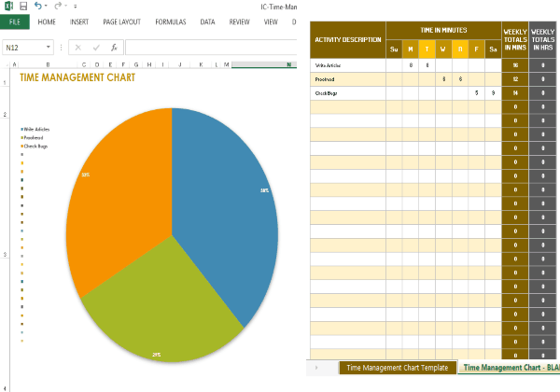This screenshot has width=560, height=392.
Task: Open the Time Management Chart - BLANK sheet tab
Action: click(510, 368)
